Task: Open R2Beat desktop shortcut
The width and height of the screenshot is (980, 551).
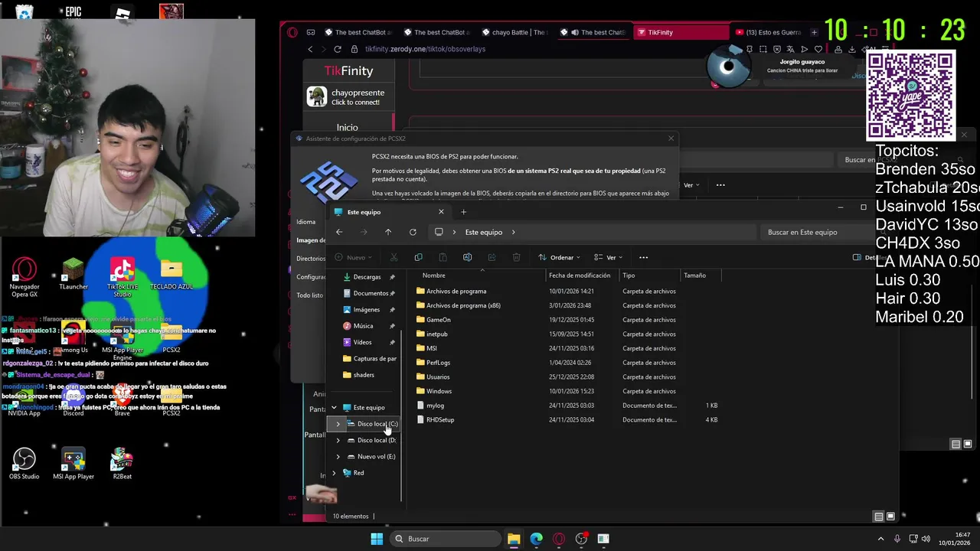Action: click(122, 464)
